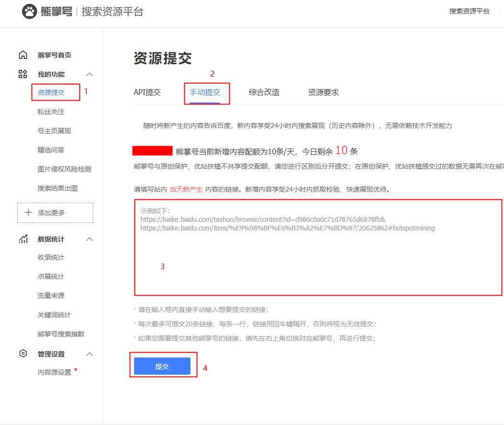Select the 手动提交 tab

[x=205, y=92]
